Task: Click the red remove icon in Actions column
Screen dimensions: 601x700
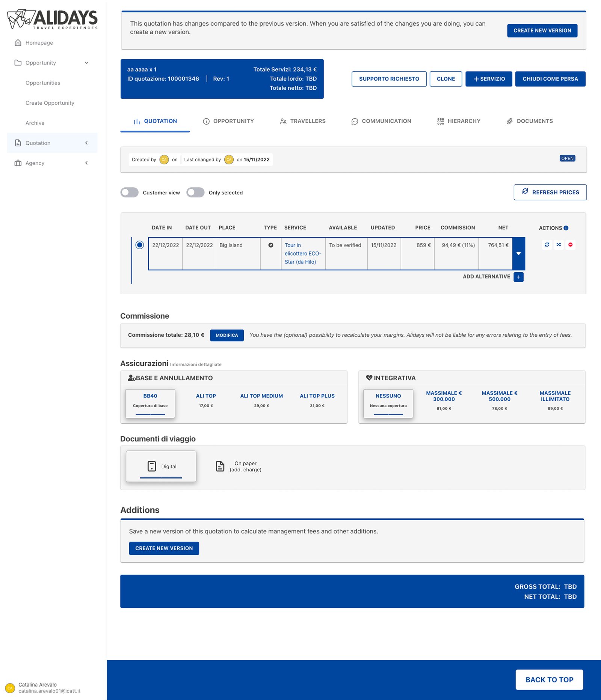Action: pos(570,245)
